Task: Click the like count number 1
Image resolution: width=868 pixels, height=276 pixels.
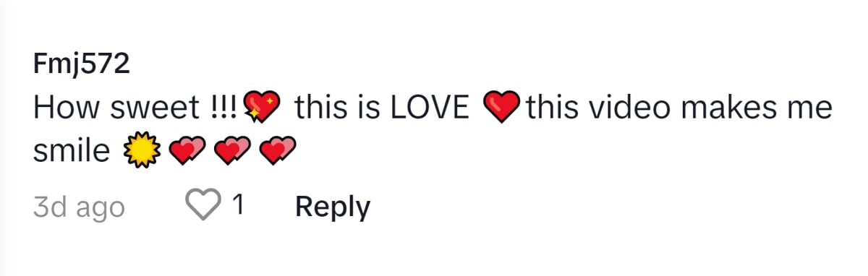Action: coord(237,207)
